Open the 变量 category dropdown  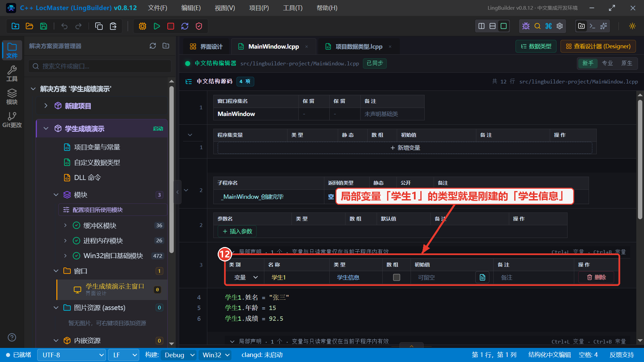coord(246,278)
